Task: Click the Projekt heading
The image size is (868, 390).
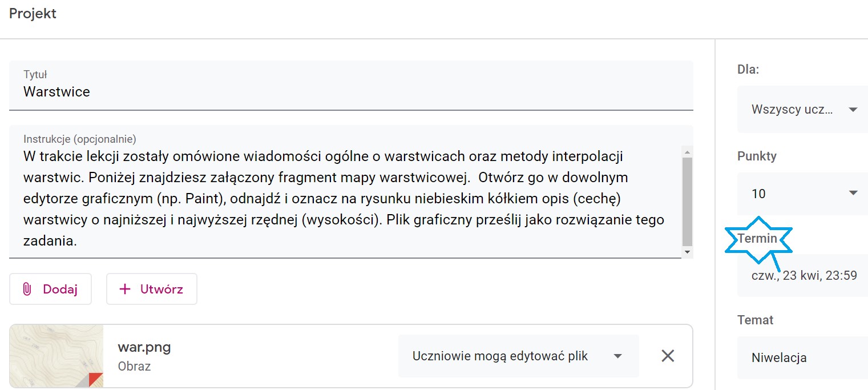Action: tap(33, 13)
